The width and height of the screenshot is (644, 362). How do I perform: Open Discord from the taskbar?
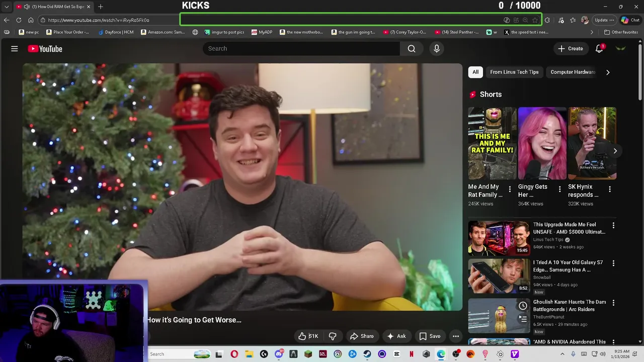[x=279, y=354]
